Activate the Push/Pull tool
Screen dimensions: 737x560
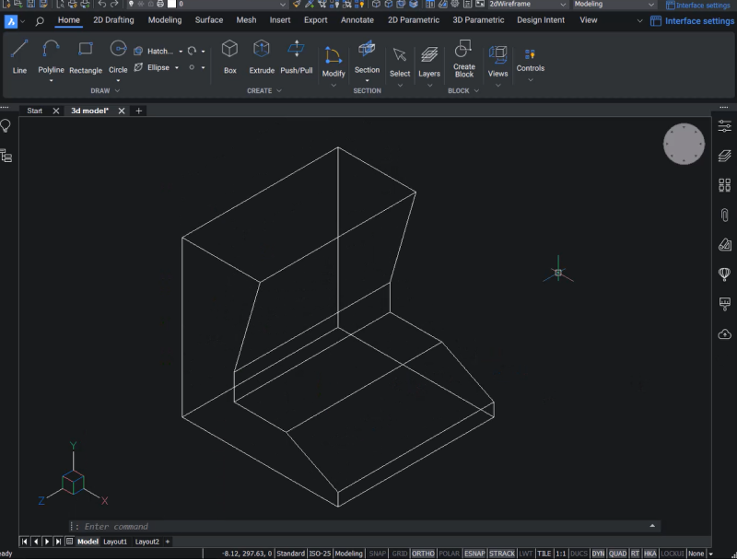(295, 57)
